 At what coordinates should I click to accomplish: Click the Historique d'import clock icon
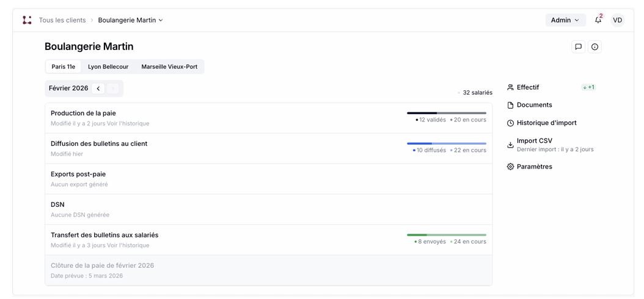(511, 123)
